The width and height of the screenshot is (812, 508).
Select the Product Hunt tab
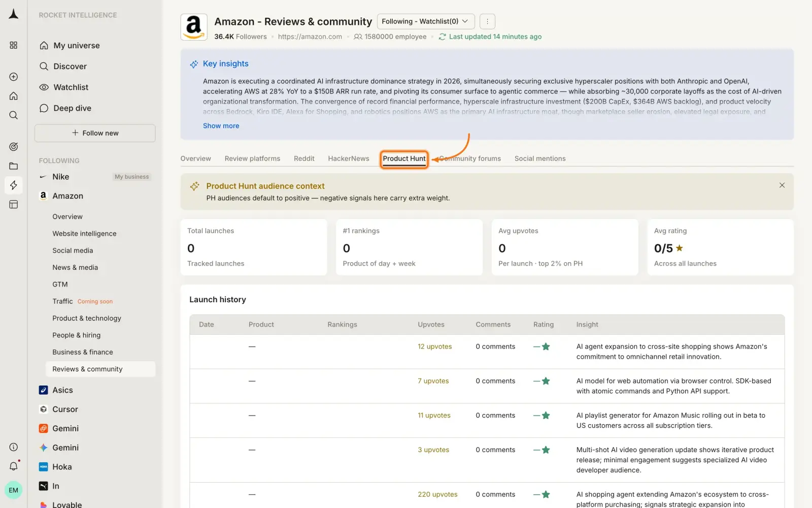[404, 158]
